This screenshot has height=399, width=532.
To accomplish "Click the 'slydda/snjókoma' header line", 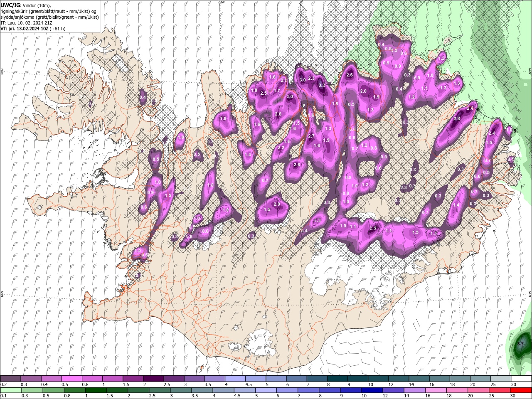I will [x=49, y=17].
